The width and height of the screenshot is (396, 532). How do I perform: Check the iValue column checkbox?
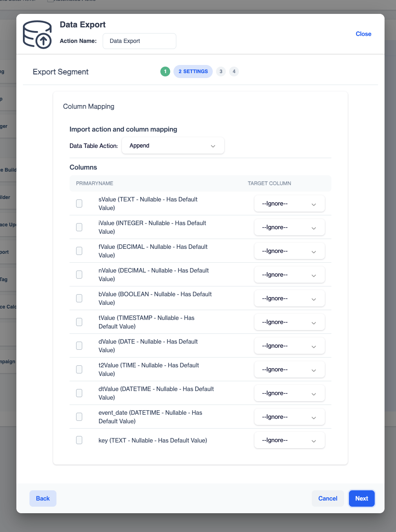[79, 227]
